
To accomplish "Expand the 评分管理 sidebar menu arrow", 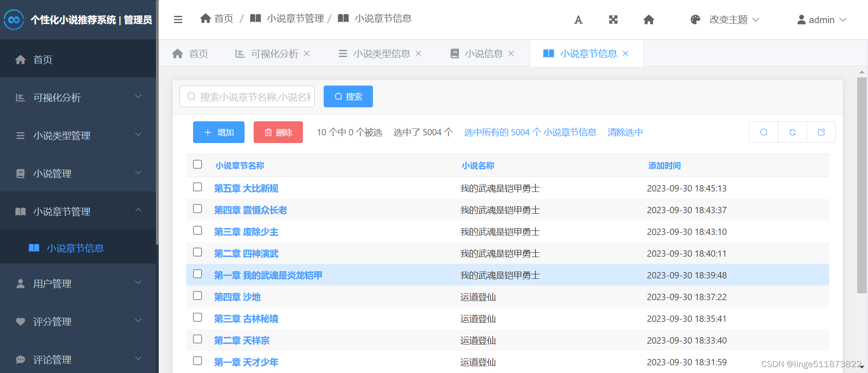I will (x=138, y=320).
